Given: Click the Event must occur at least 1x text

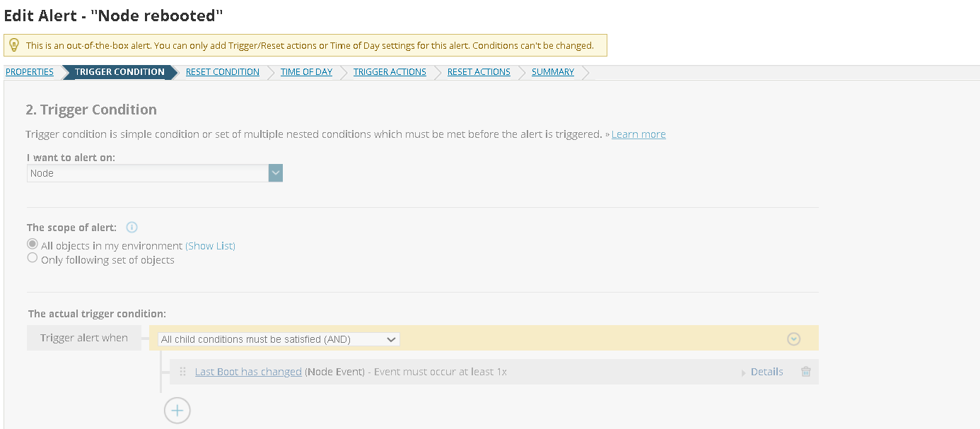Looking at the screenshot, I should (441, 372).
